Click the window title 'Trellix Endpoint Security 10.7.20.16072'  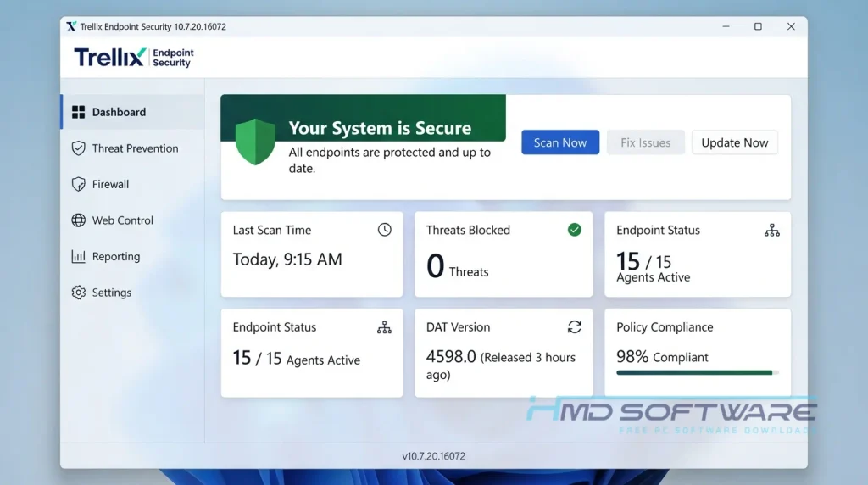coord(153,26)
